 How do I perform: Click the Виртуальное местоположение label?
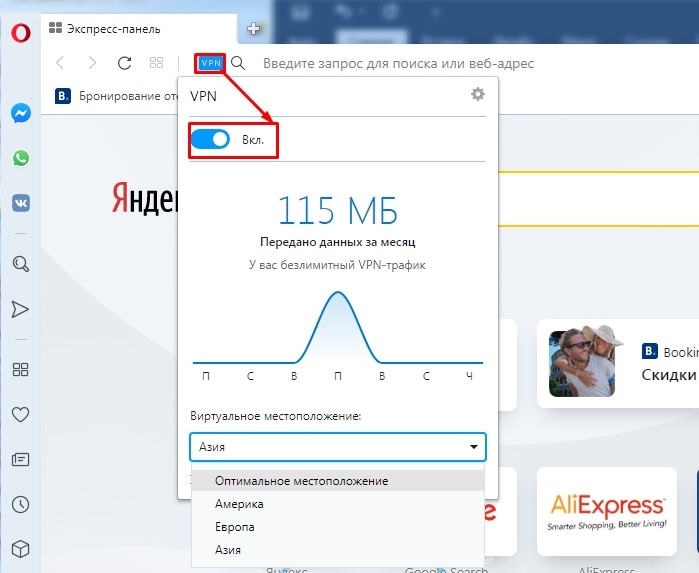pos(275,416)
